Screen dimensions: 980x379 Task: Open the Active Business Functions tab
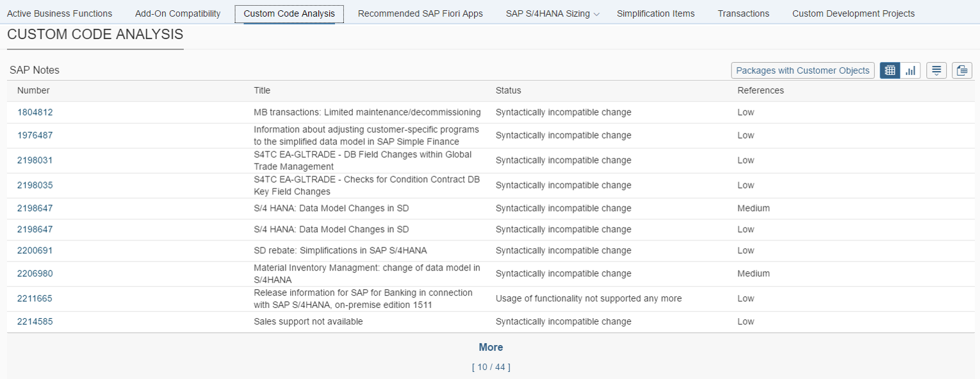coord(60,13)
